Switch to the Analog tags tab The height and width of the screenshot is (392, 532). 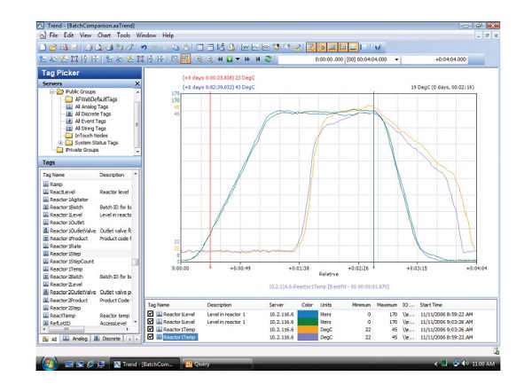77,341
